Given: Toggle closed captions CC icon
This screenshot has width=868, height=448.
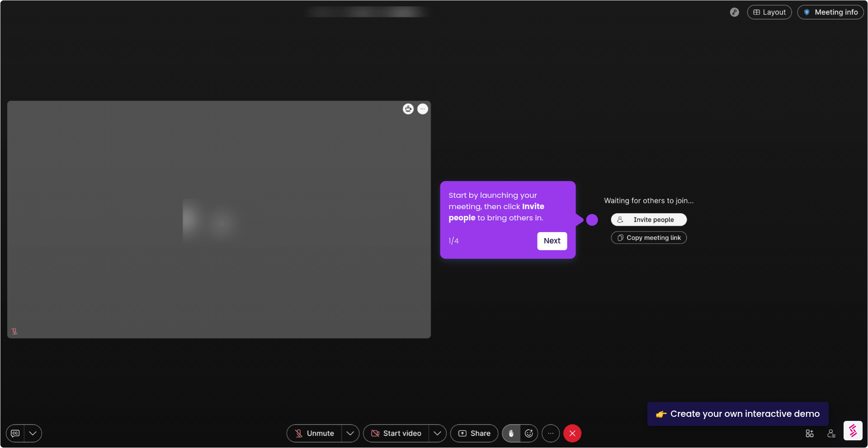Looking at the screenshot, I should 15,433.
